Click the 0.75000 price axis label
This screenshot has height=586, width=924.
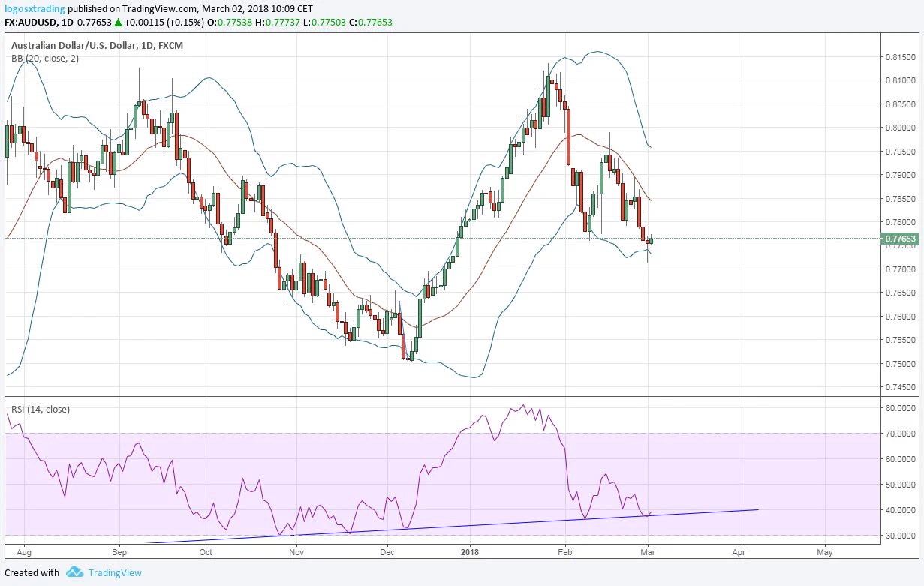[x=901, y=364]
